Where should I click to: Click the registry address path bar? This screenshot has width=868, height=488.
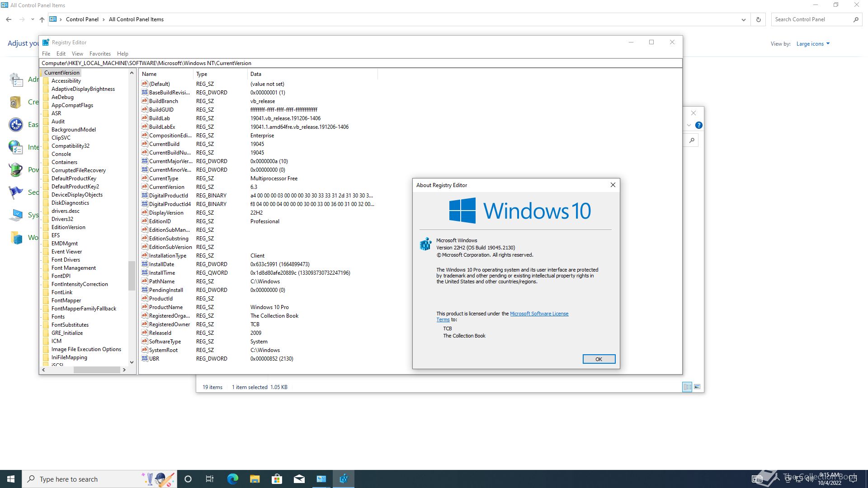[361, 63]
